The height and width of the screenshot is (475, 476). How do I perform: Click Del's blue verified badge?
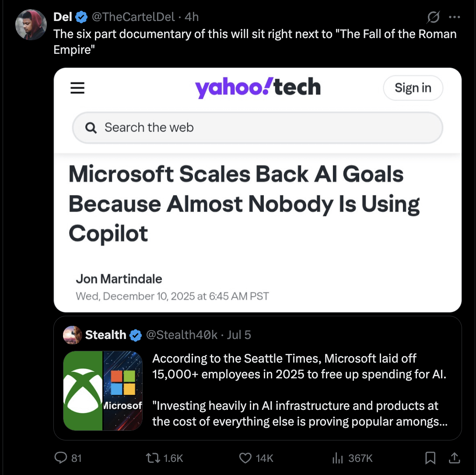[81, 17]
